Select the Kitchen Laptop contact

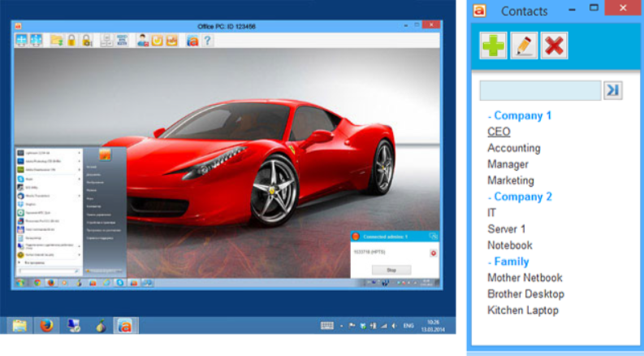(x=523, y=310)
